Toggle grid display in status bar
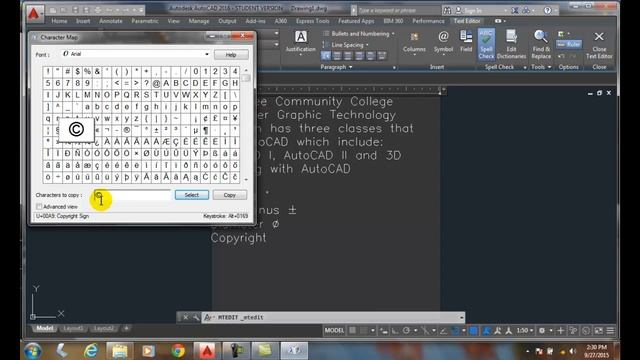Screen dimensions: 640x360 tap(353, 331)
